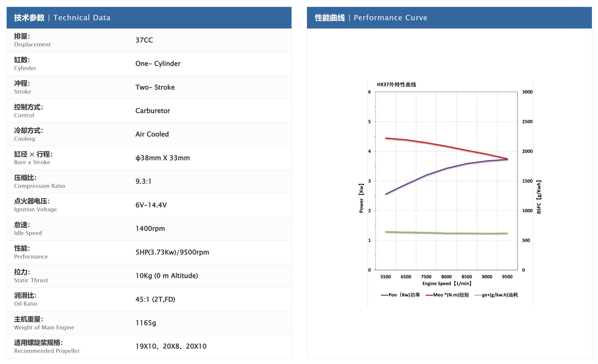Click the HX37 chart title
The image size is (598, 364).
coord(396,84)
